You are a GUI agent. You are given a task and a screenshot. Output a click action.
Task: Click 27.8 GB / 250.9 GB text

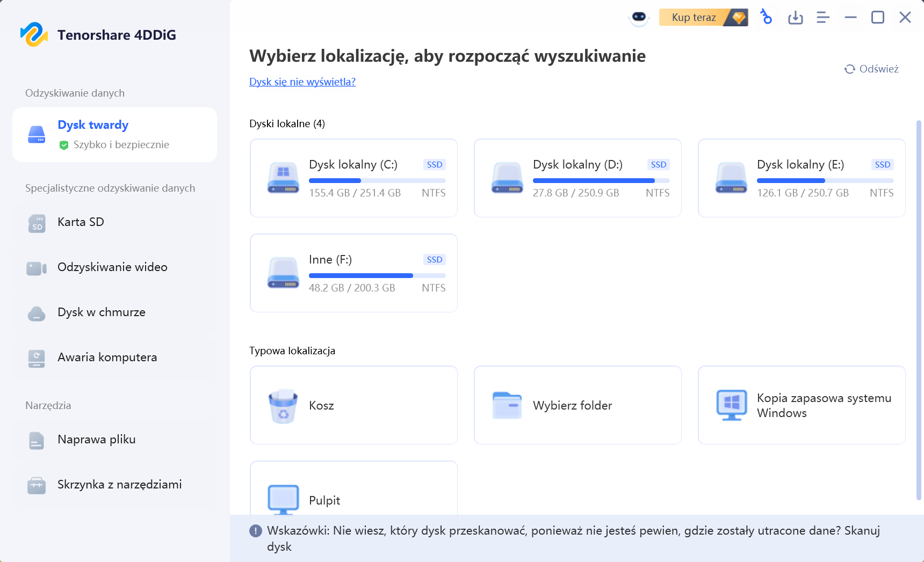(576, 193)
